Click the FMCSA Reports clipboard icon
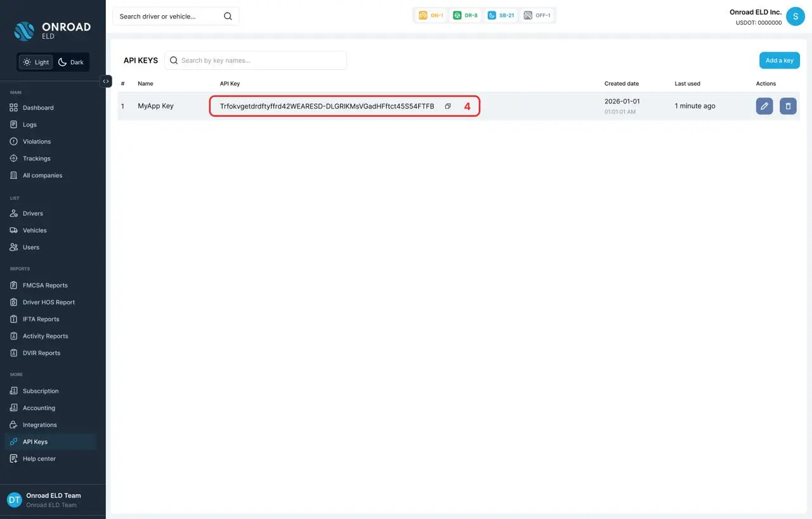The height and width of the screenshot is (519, 812). click(x=13, y=286)
